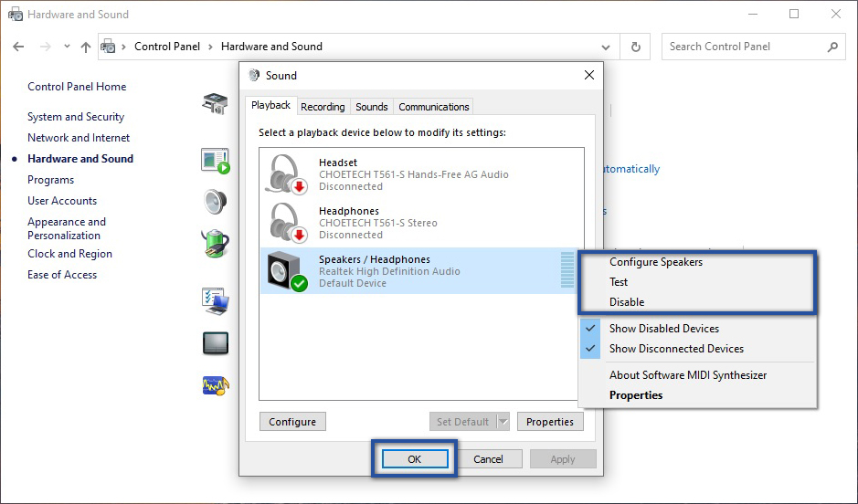
Task: Open Appearance and Personalization link
Action: coord(67,228)
